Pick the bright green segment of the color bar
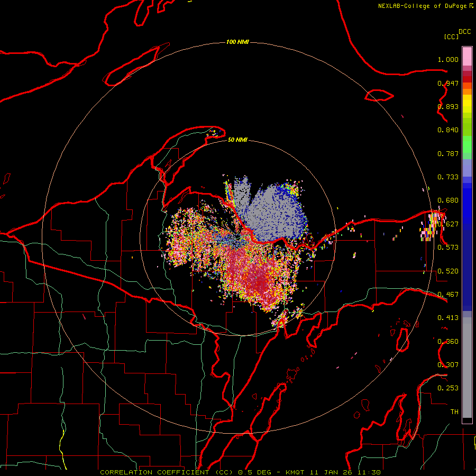The image size is (476, 476). point(467,145)
